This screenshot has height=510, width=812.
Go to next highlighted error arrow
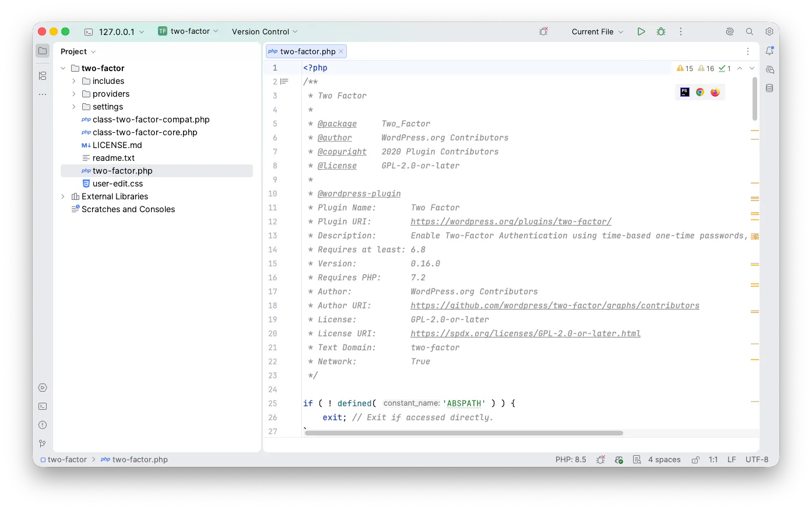click(x=752, y=68)
